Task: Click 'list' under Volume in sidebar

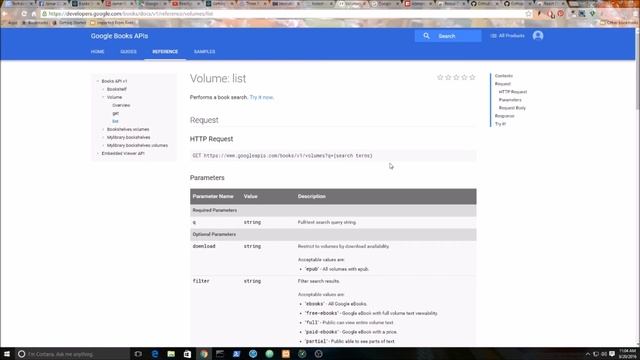Action: (x=115, y=121)
